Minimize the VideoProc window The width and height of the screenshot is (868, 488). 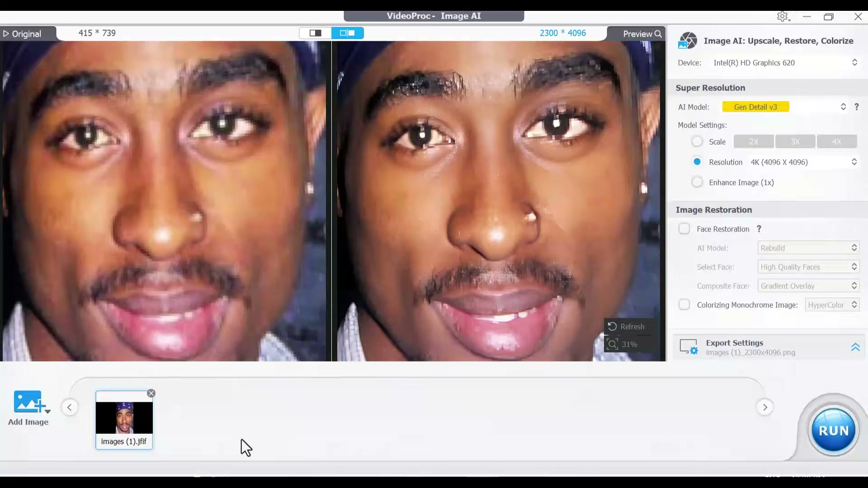tap(807, 17)
